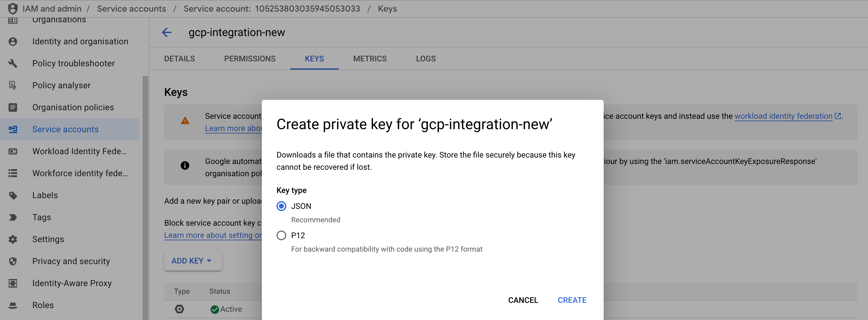The image size is (868, 320).
Task: Open Policy analyser in sidebar
Action: [69, 85]
